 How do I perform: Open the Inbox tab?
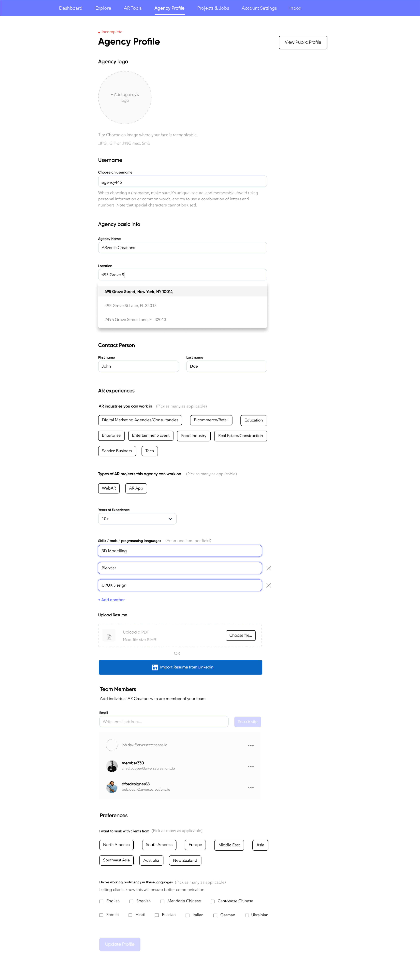(295, 8)
